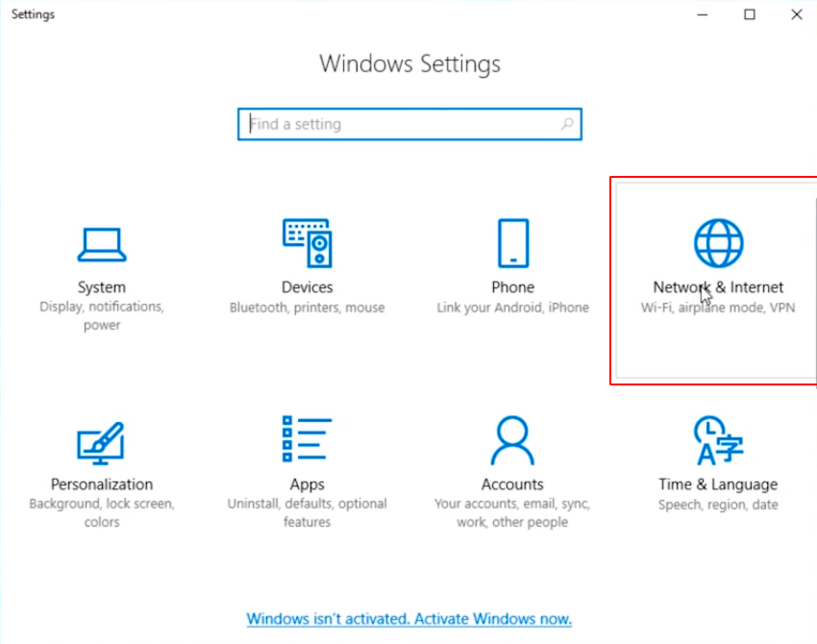The height and width of the screenshot is (644, 817).
Task: Open the Apps list icon
Action: 308,438
